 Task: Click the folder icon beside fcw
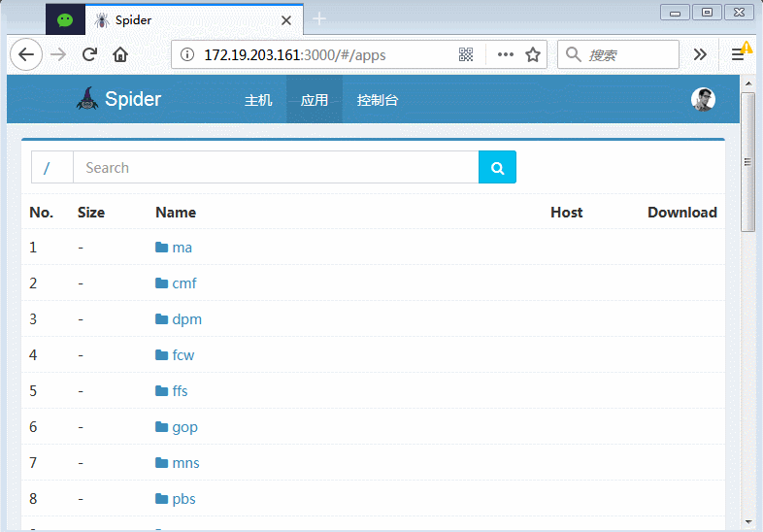click(x=161, y=355)
